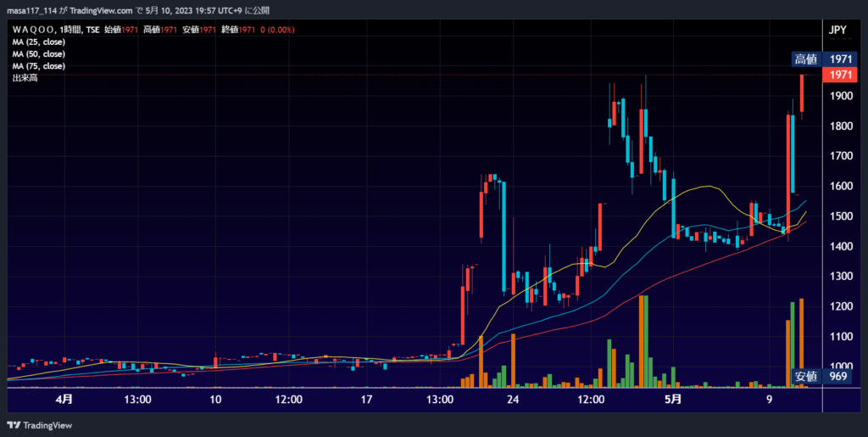Click the 9 date label on time axis
This screenshot has height=437, width=868.
(x=769, y=400)
